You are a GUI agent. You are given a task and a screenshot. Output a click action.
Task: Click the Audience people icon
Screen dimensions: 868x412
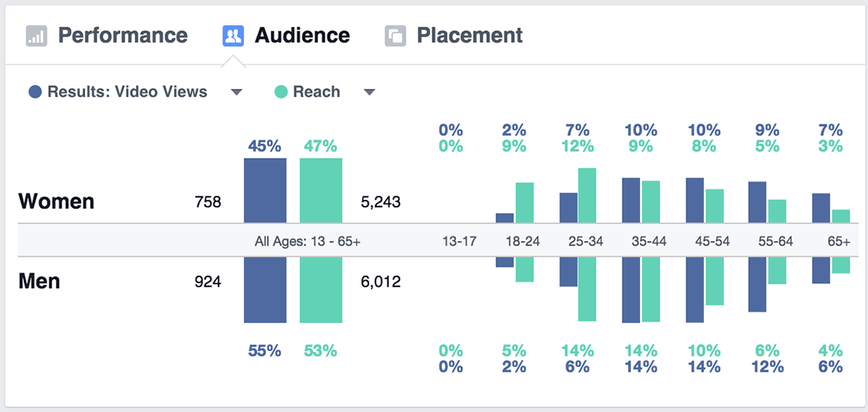tap(233, 36)
